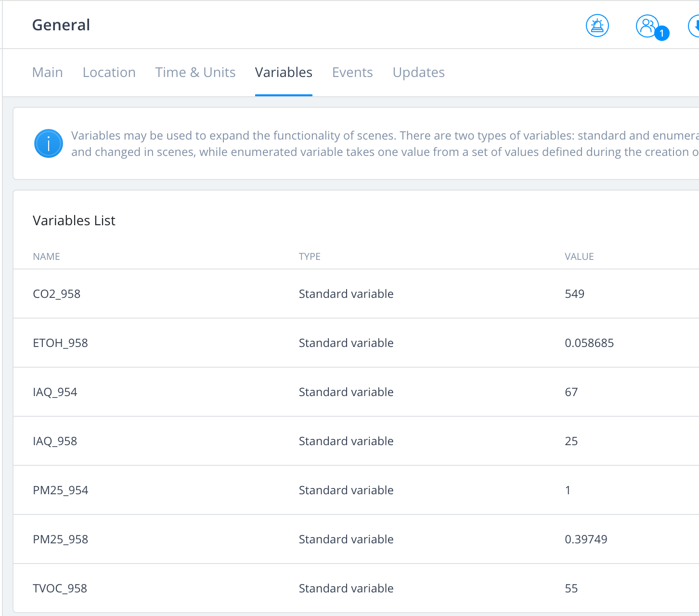Select the TVOC_958 variable row
The height and width of the screenshot is (616, 699).
[x=60, y=589]
